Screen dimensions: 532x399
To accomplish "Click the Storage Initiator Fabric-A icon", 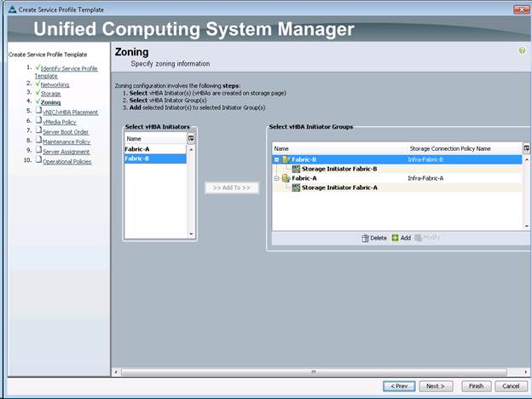I will pyautogui.click(x=296, y=188).
